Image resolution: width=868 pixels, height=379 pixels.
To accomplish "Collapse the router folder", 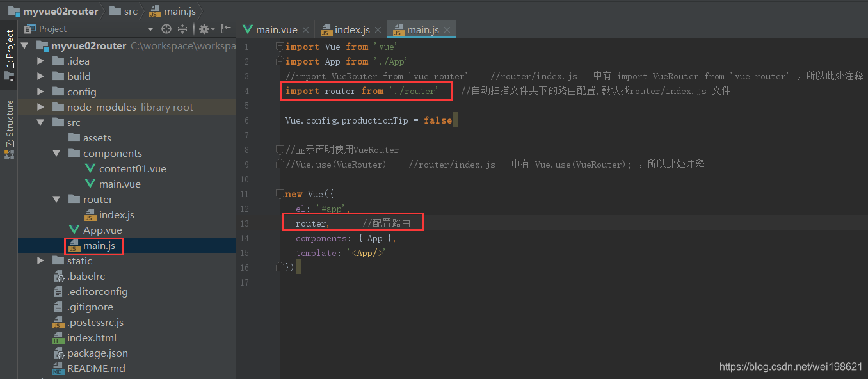I will [56, 200].
